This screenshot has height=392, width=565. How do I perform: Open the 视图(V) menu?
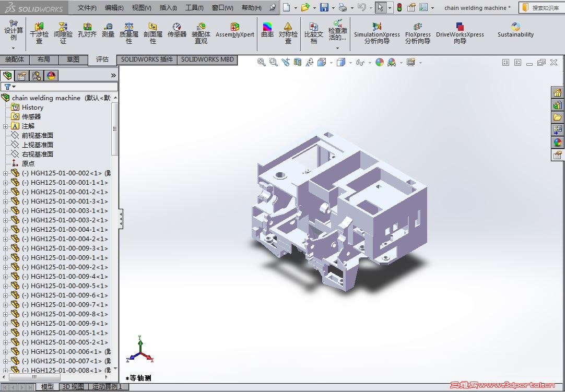(141, 7)
